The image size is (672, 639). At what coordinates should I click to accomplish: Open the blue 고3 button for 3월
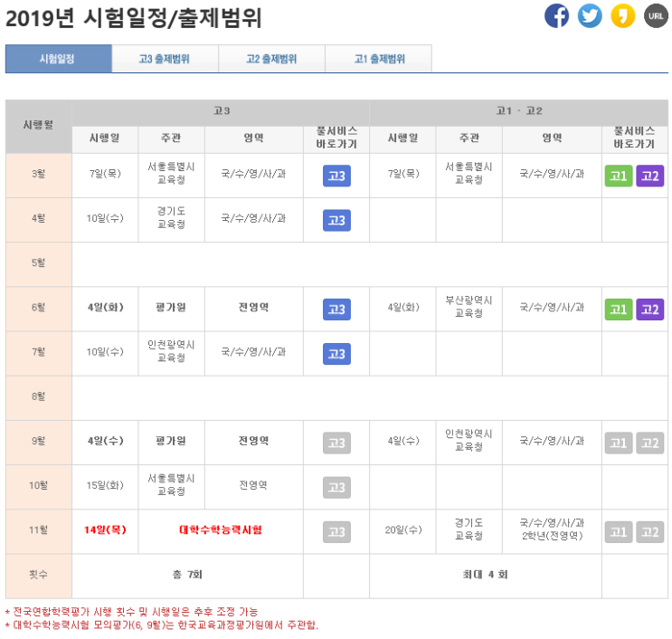336,176
